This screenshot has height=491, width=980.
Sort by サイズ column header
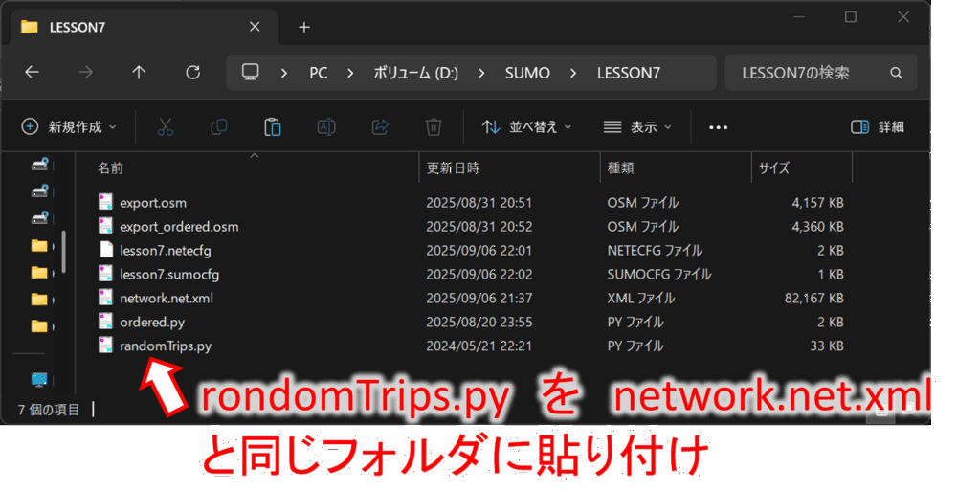click(773, 168)
